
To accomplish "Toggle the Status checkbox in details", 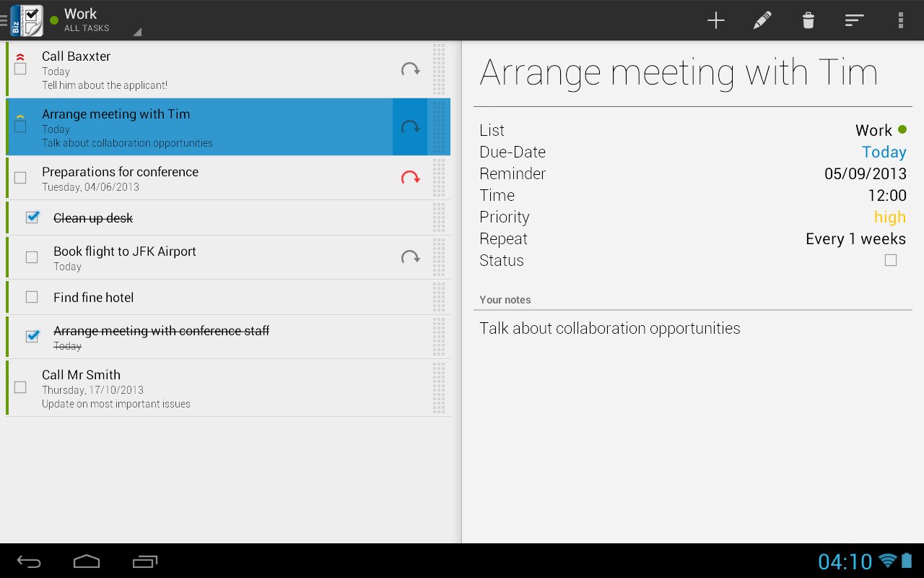I will pos(891,260).
